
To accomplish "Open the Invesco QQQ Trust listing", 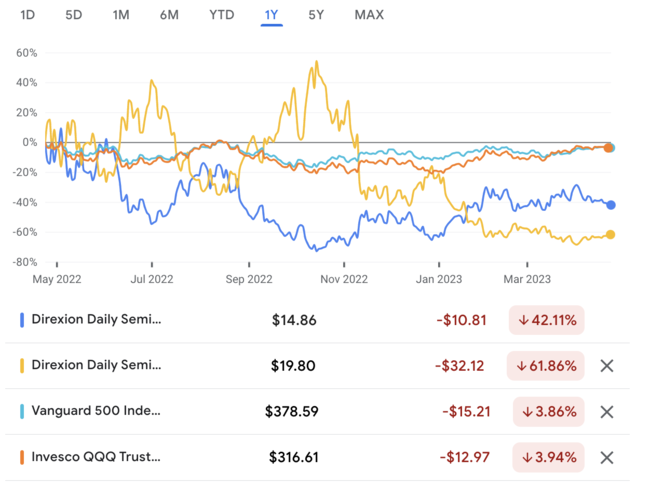I will pyautogui.click(x=317, y=458).
